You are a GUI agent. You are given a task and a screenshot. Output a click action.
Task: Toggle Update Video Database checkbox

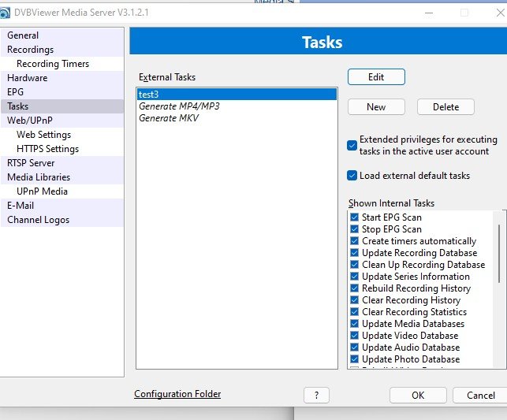click(355, 336)
